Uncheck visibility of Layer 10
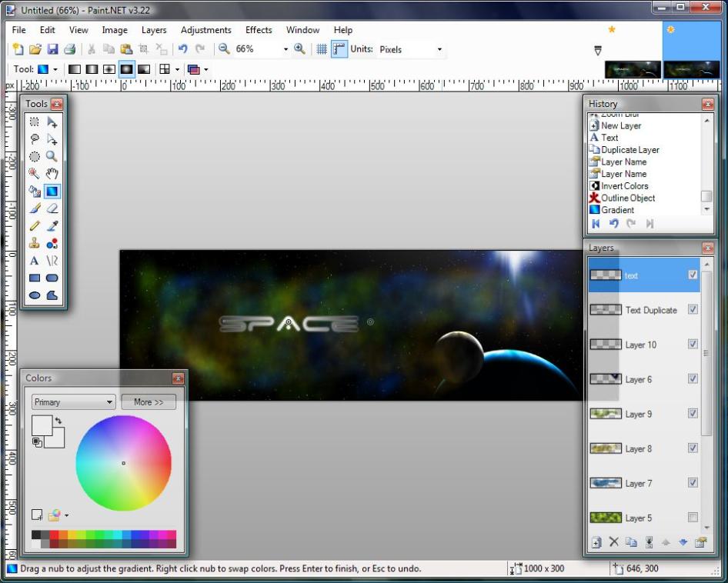This screenshot has height=583, width=728. pyautogui.click(x=693, y=345)
